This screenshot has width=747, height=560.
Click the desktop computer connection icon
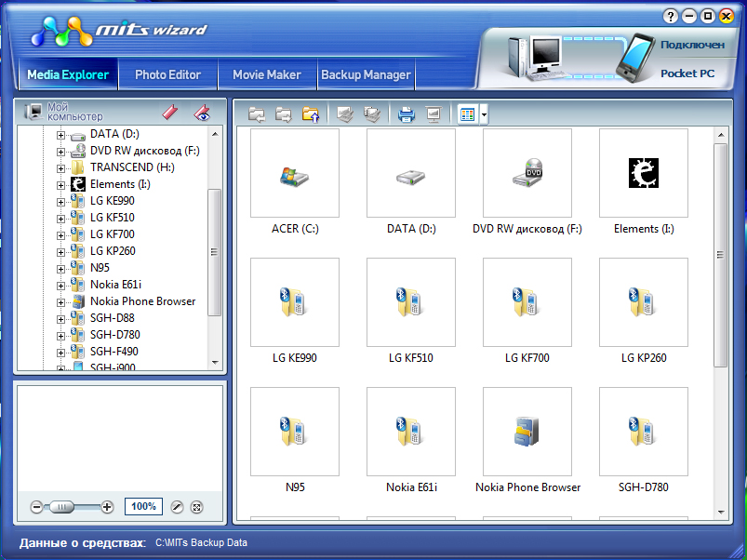pyautogui.click(x=535, y=58)
